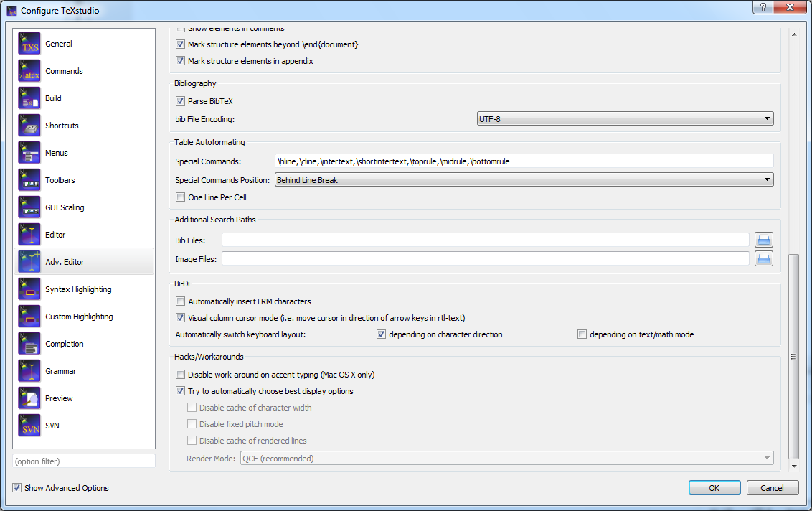
Task: Click the Bib Files path field
Action: [x=486, y=240]
